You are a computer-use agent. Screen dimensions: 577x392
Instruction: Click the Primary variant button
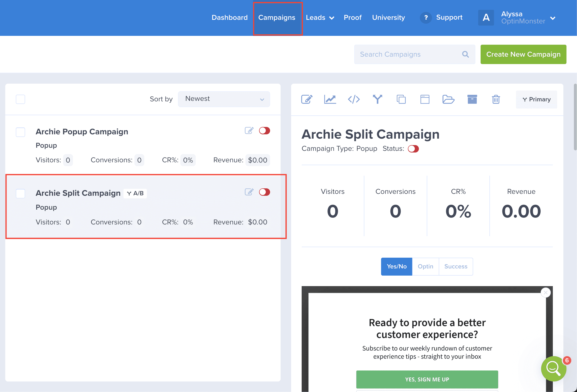pyautogui.click(x=536, y=99)
